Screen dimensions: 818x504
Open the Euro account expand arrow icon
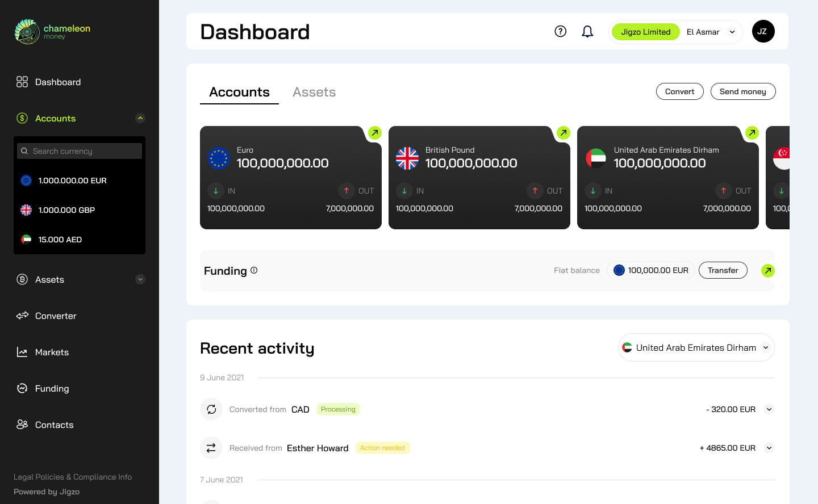[x=374, y=132]
